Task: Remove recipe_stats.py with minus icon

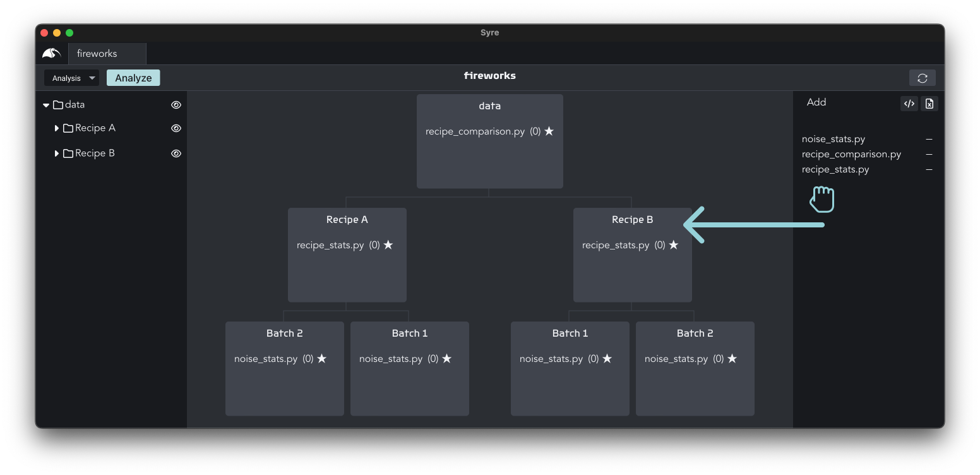Action: point(929,169)
